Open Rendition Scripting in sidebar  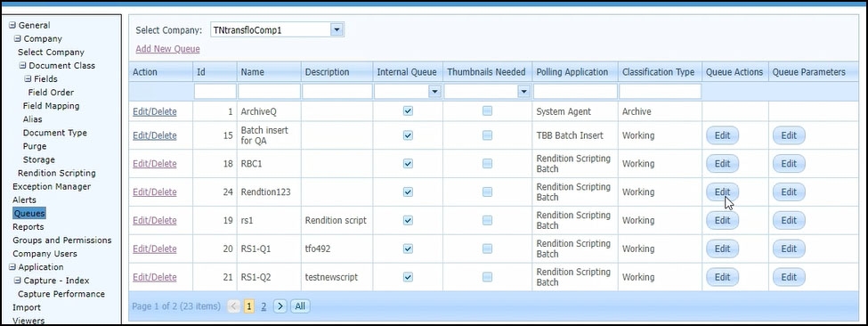[56, 173]
